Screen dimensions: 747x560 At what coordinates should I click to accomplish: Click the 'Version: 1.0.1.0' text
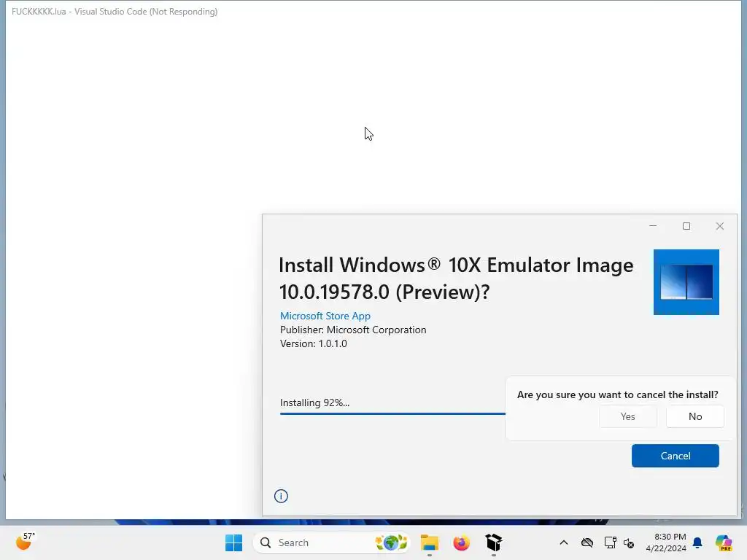pyautogui.click(x=314, y=344)
